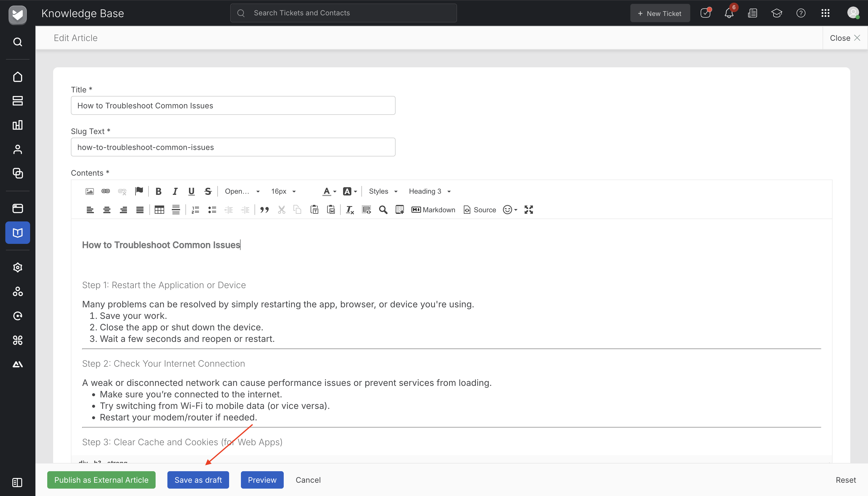
Task: Click paste as plain text icon
Action: [x=314, y=210]
